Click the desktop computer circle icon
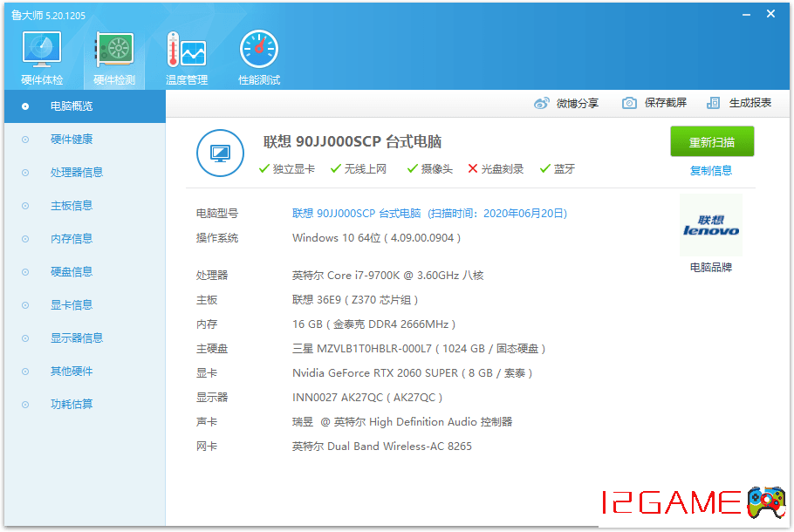Screen dimensions: 794x532 (220, 153)
